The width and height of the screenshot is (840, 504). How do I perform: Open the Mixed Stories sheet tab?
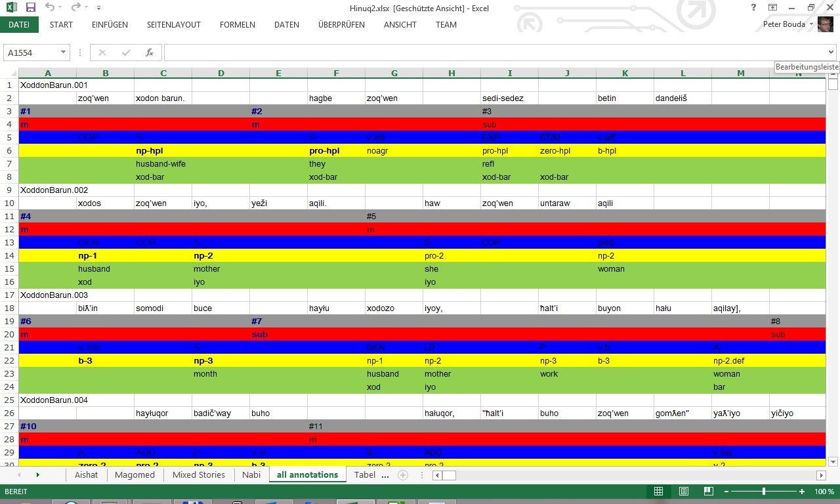pos(198,475)
